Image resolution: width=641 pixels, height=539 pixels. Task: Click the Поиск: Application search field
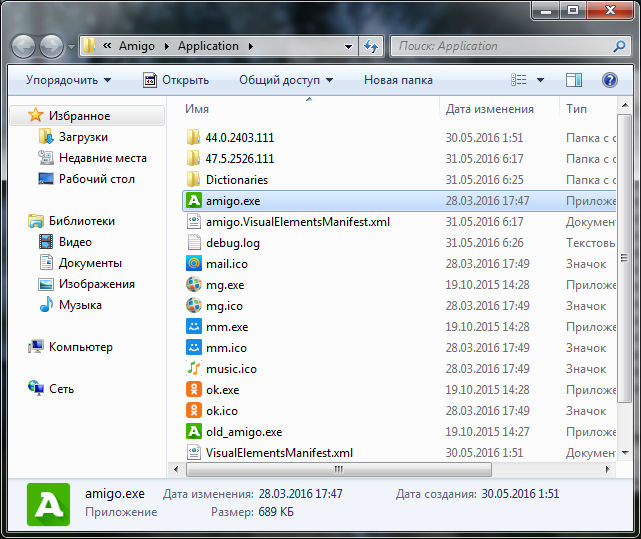pos(501,46)
